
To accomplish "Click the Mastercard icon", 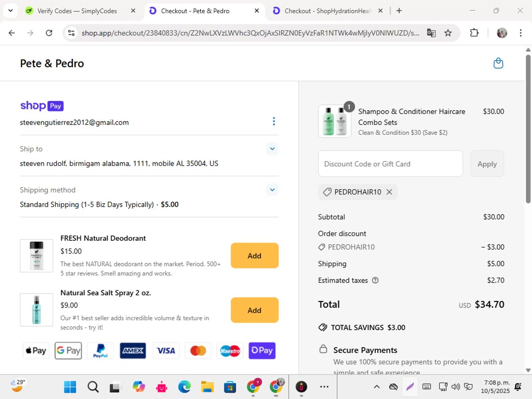I will click(x=198, y=350).
